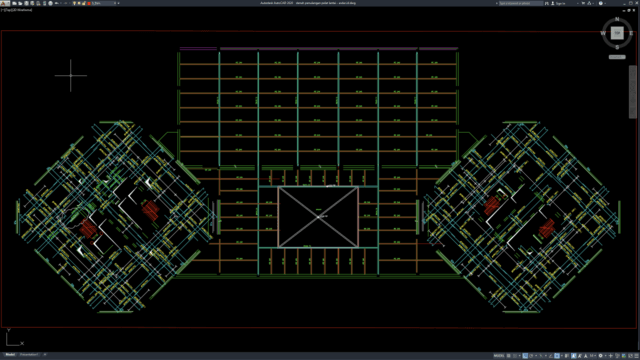Switch to the Model tab
Screen dimensions: 640x360
pyautogui.click(x=10, y=355)
